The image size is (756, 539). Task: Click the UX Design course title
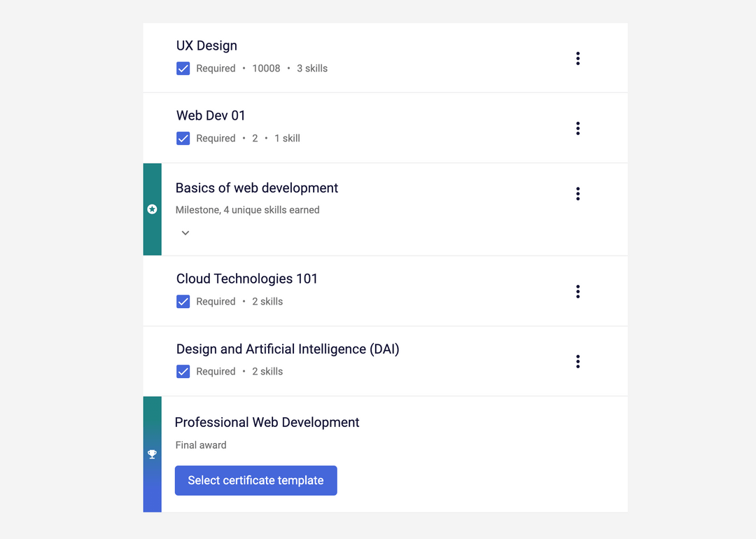tap(206, 45)
